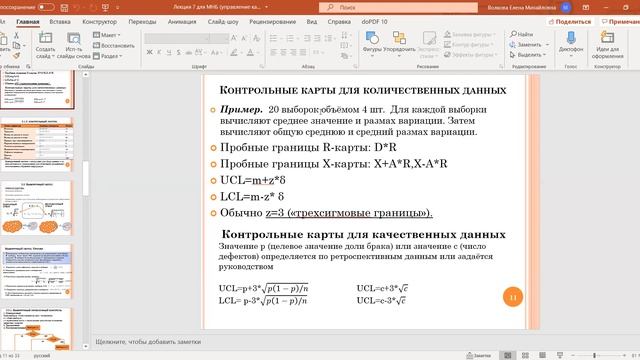This screenshot has width=640, height=360.
Task: Toggle the AutoSave switch
Action: point(46,7)
